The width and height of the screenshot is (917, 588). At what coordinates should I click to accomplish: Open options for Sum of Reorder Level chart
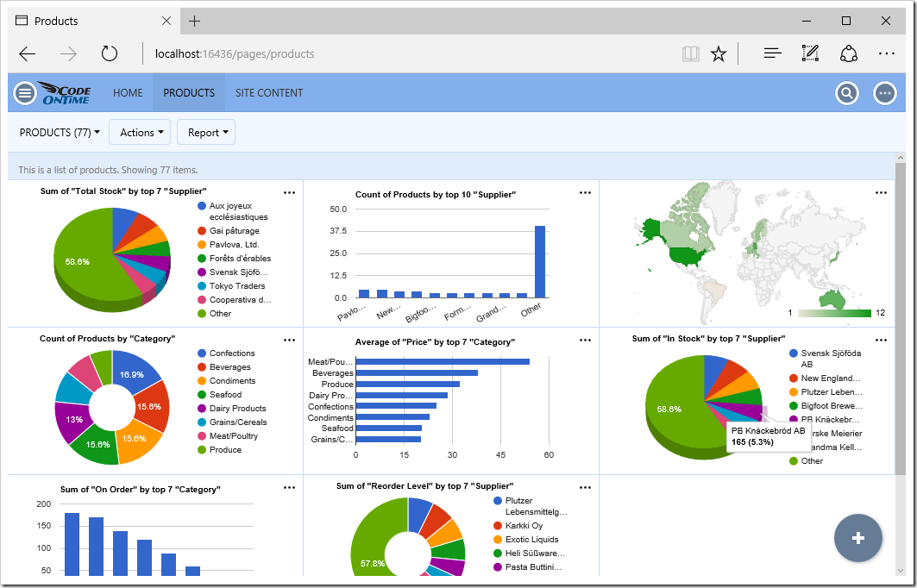click(x=585, y=487)
